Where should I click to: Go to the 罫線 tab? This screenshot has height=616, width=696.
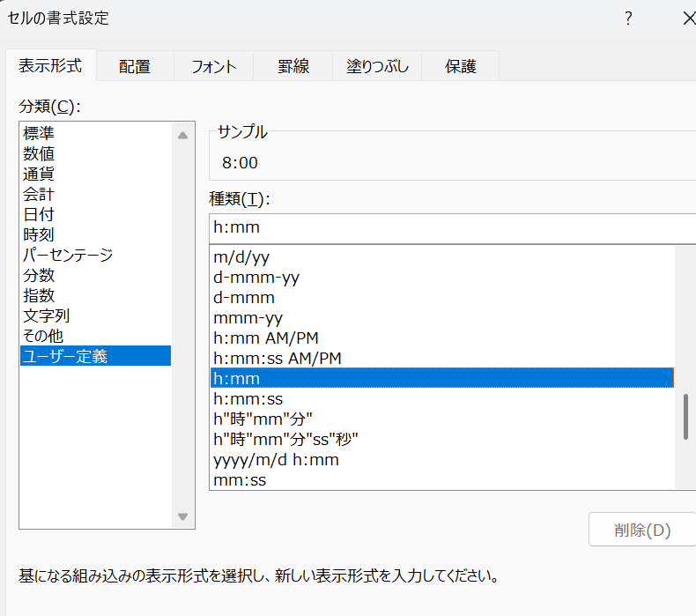tap(293, 66)
